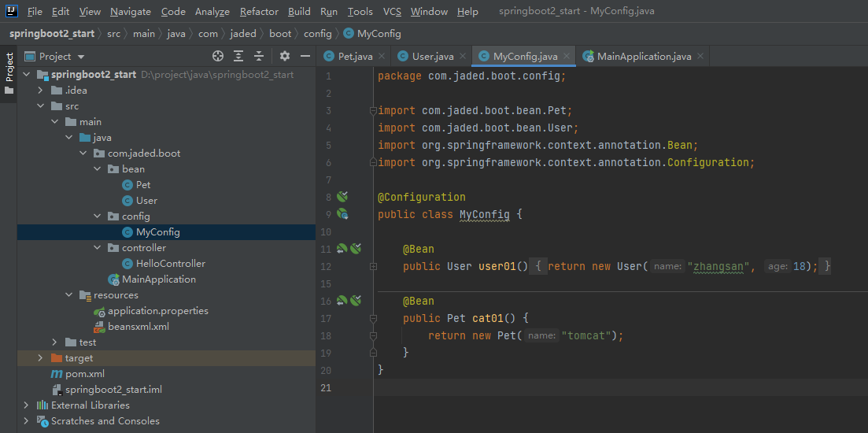Close the Pet.java tab
The image size is (868, 433).
[382, 57]
